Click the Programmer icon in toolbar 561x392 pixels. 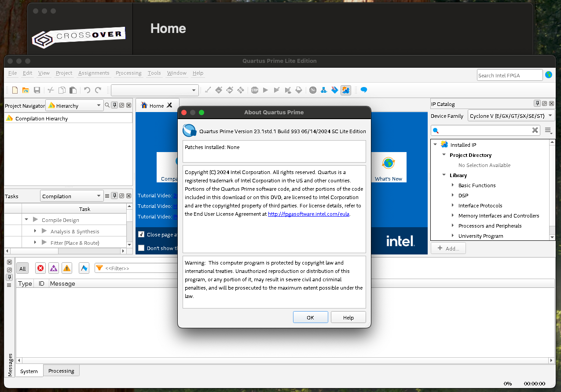335,90
